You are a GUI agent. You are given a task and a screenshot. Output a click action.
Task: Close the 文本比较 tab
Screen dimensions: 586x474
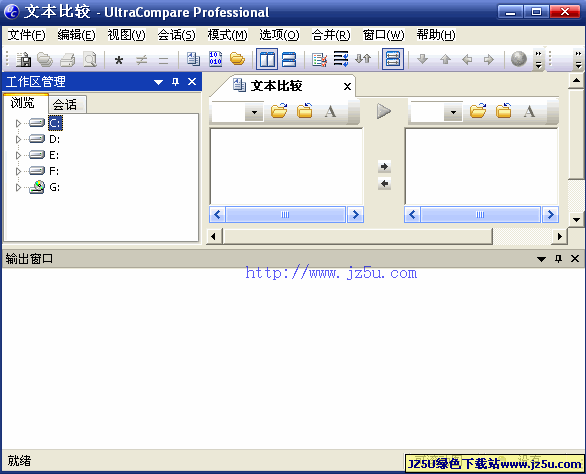point(347,87)
